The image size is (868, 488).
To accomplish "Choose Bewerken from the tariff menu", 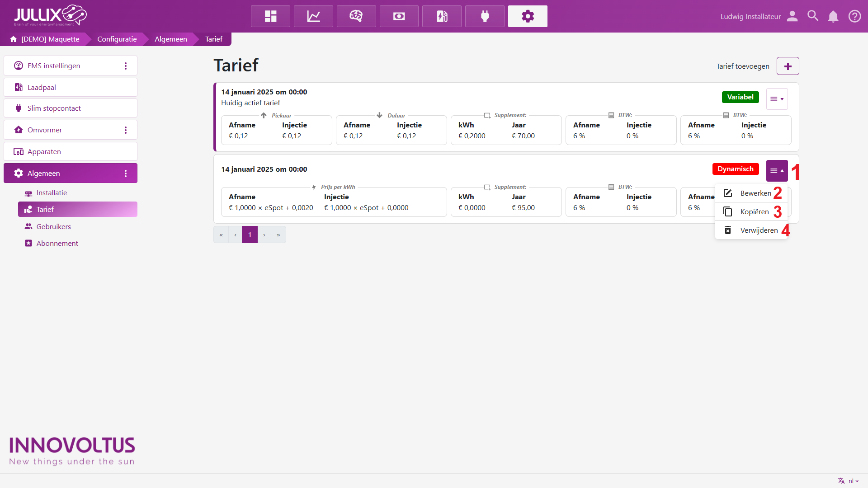I will tap(755, 193).
